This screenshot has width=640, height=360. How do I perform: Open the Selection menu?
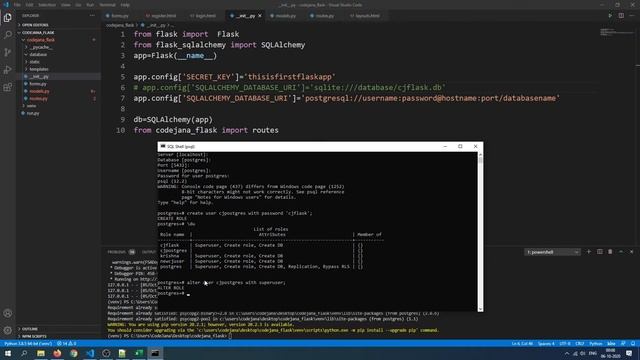click(x=47, y=5)
